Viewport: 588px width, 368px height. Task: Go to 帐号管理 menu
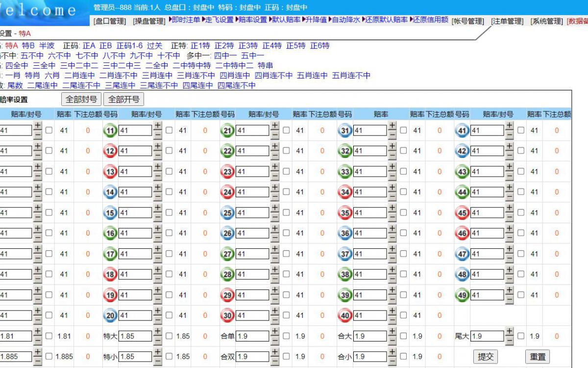tap(468, 21)
